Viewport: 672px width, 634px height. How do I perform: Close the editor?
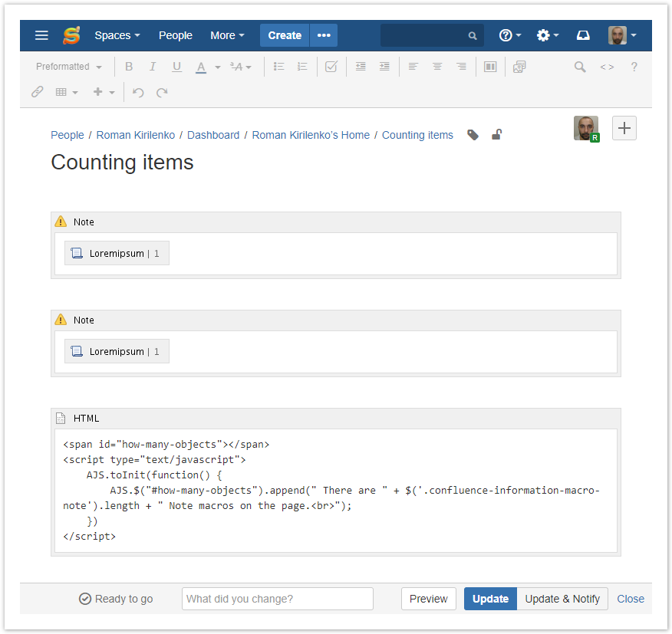coord(631,599)
